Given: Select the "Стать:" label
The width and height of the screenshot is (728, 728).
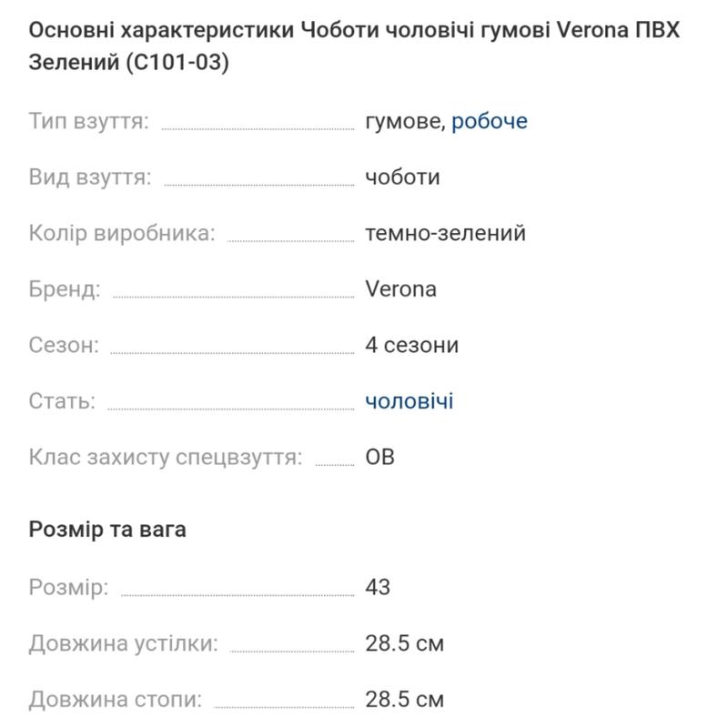Looking at the screenshot, I should pyautogui.click(x=62, y=401).
